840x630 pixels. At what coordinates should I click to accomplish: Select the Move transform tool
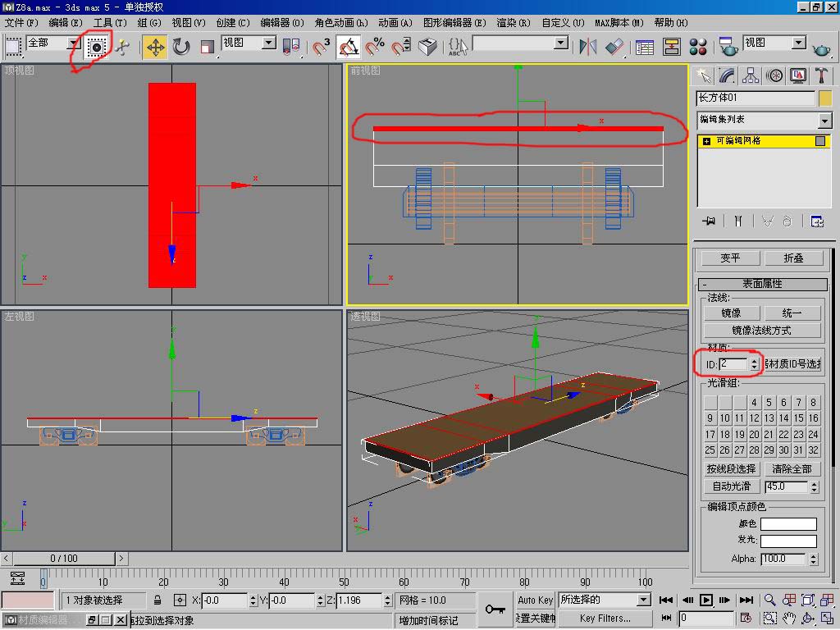[x=154, y=47]
